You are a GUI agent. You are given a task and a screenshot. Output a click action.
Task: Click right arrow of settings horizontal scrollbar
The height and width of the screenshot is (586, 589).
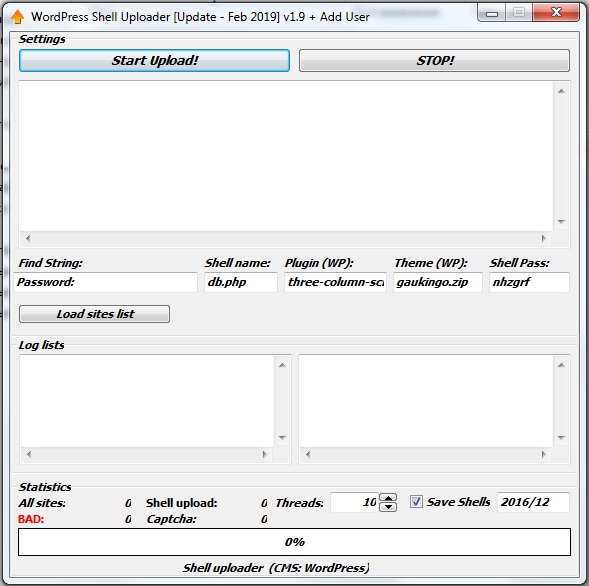point(544,238)
